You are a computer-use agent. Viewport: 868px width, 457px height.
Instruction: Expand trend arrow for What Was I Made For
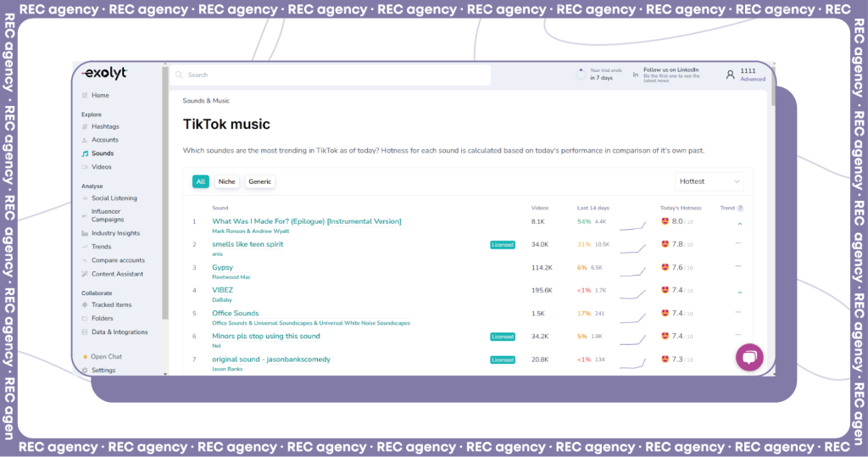point(739,224)
